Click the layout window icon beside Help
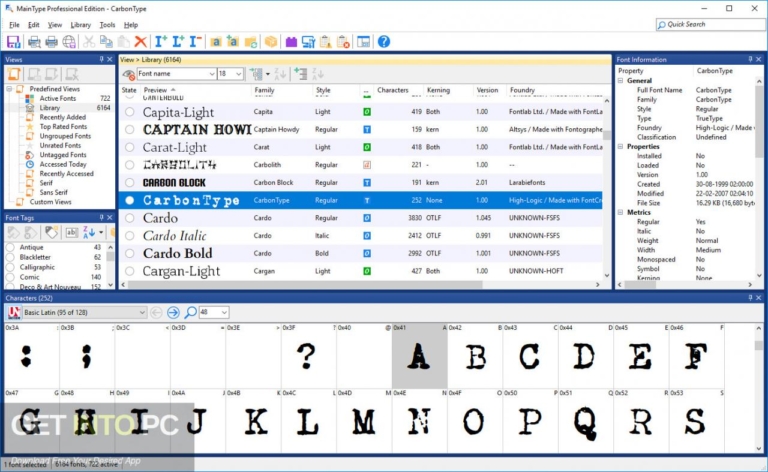768x472 pixels. (363, 42)
